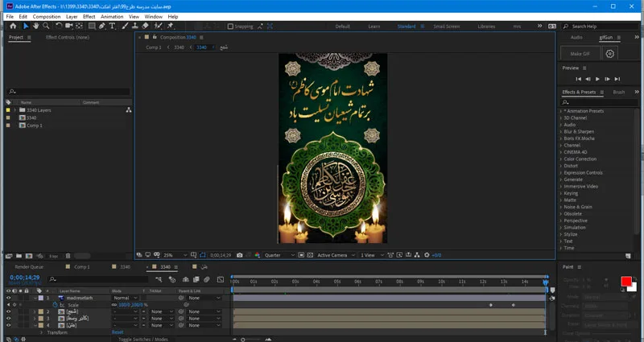This screenshot has height=342, width=644.
Task: Open the Quarter resolution dropdown
Action: tap(279, 255)
